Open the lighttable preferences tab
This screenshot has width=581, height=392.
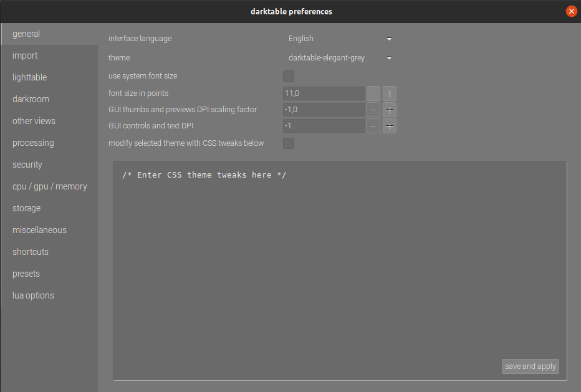(49, 77)
